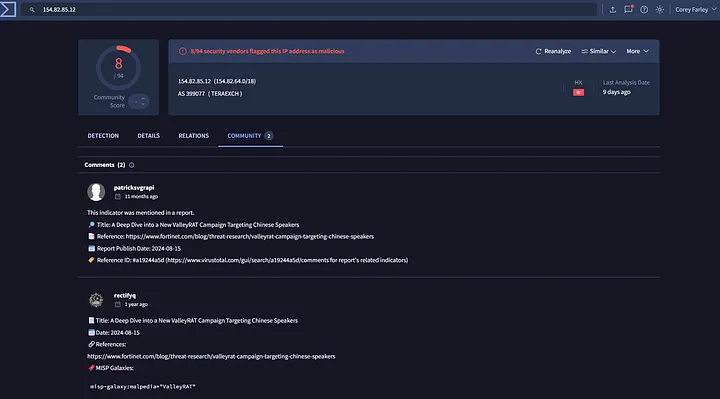Click the misp-galaxy:malpedia="ValleyRAT" tag

coord(143,387)
